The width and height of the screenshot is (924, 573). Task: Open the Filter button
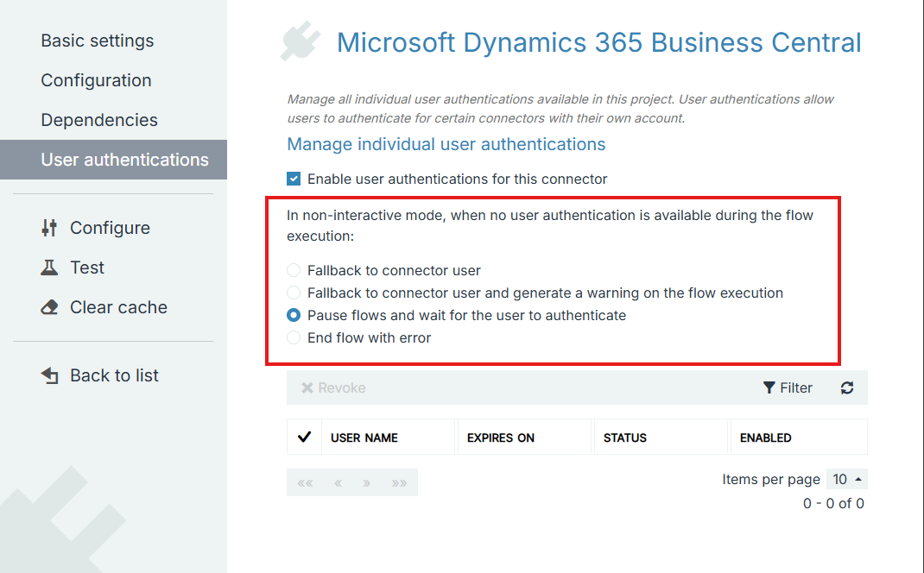[x=788, y=387]
